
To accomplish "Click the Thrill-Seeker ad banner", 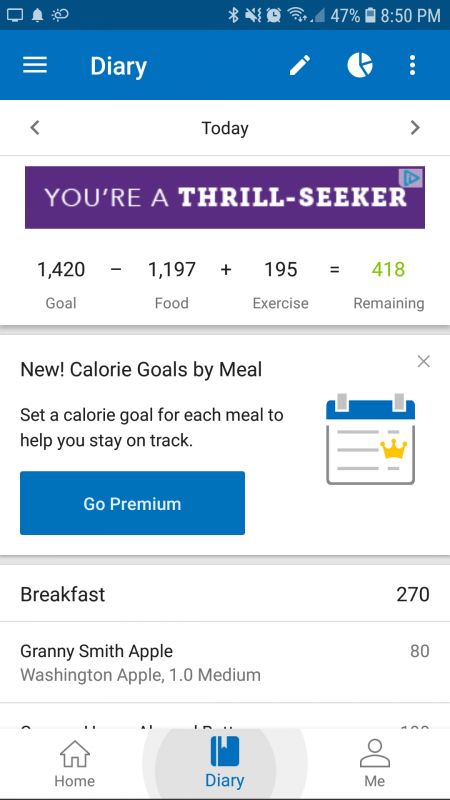I will [225, 197].
